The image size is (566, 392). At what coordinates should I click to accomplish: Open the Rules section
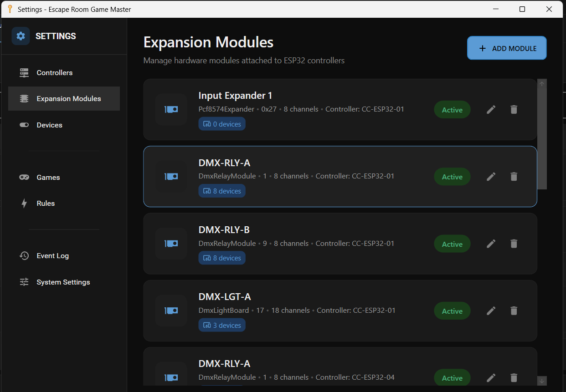coord(64,204)
